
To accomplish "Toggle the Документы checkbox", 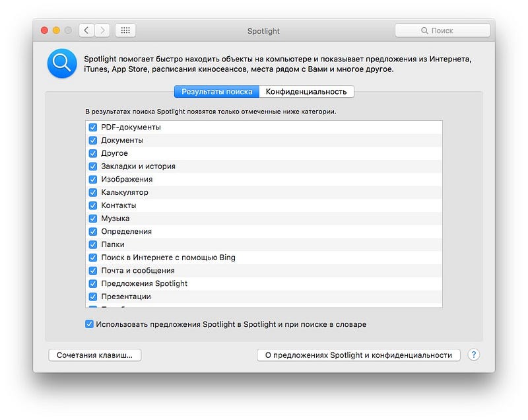I will (x=93, y=141).
